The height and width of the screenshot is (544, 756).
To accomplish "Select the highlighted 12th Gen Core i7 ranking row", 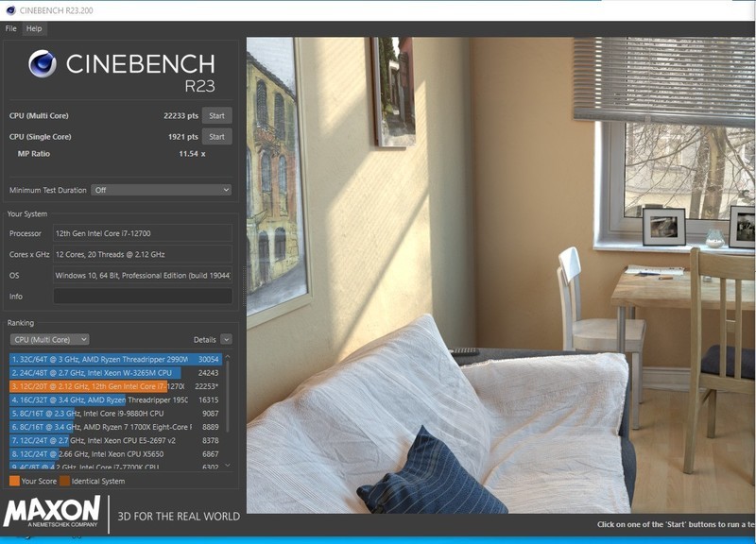I will pos(99,386).
